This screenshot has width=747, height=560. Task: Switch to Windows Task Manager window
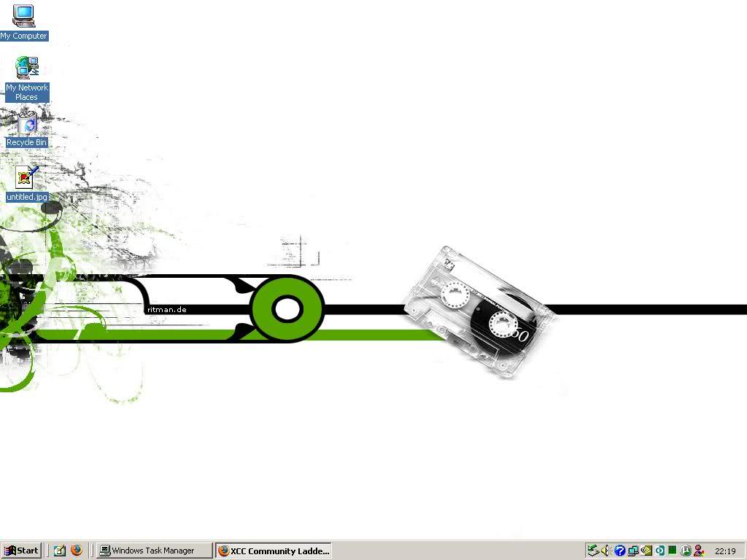pos(155,551)
